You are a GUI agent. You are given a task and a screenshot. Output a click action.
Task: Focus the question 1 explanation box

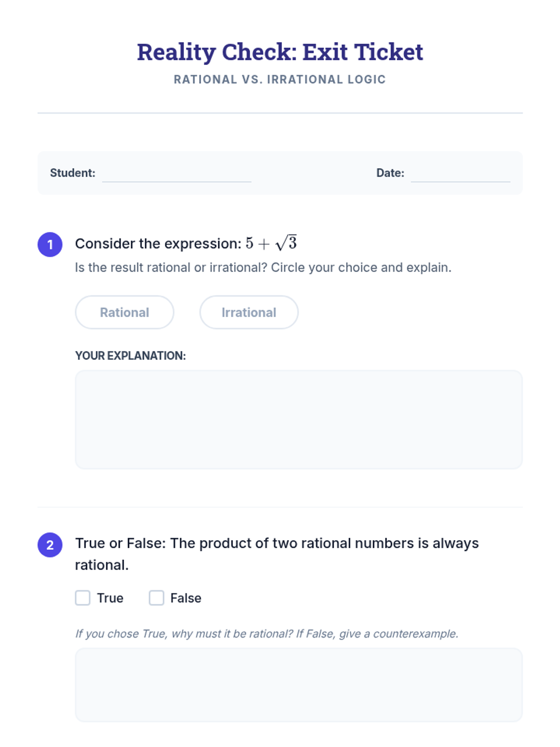[x=299, y=419]
